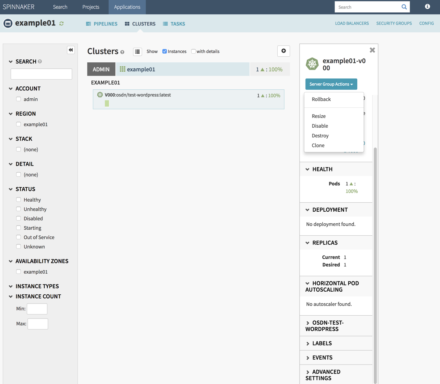
Task: Click the cluster bars icon beside example01
Action: click(122, 69)
